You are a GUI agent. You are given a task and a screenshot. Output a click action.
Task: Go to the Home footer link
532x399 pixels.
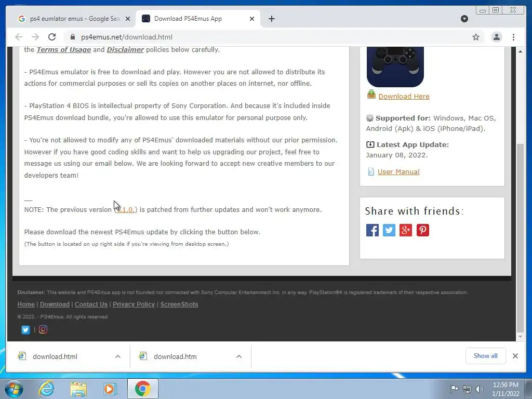pyautogui.click(x=26, y=304)
